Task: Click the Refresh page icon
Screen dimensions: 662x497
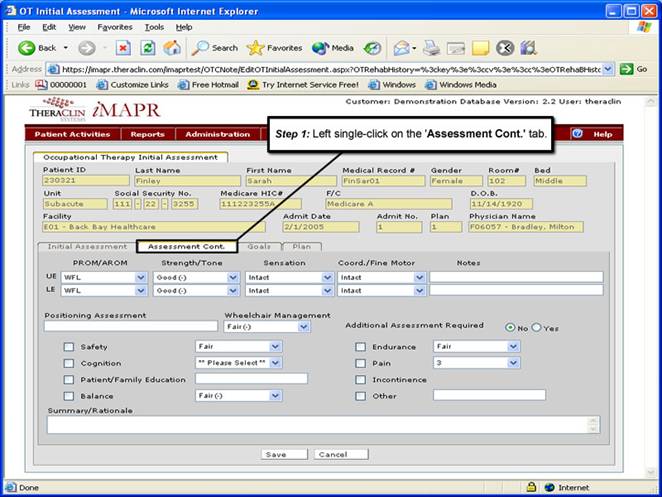Action: point(147,47)
